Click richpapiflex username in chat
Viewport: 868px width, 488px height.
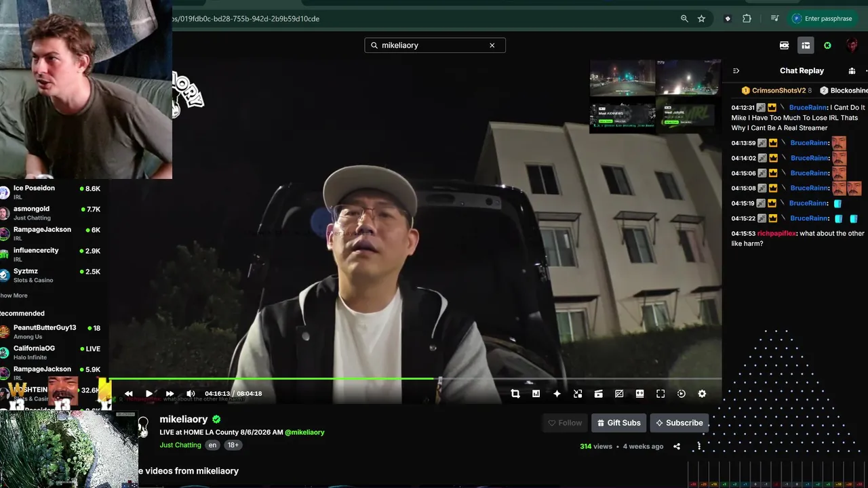coord(776,234)
